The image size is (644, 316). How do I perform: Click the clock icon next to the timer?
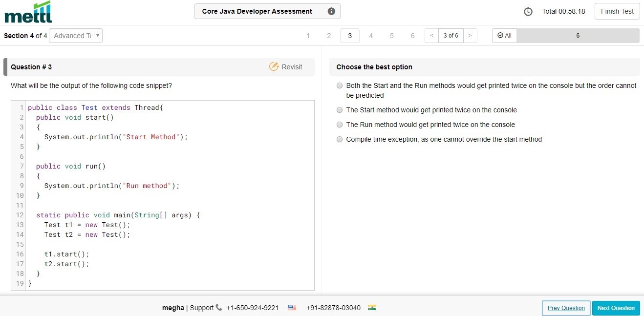(528, 11)
